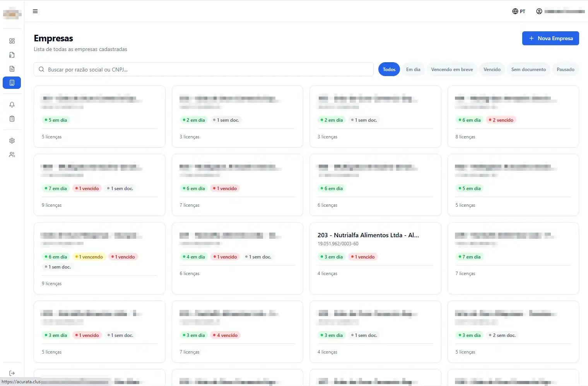Click the 3 em dia badge on Nutrialfa
588x386 pixels.
[332, 257]
